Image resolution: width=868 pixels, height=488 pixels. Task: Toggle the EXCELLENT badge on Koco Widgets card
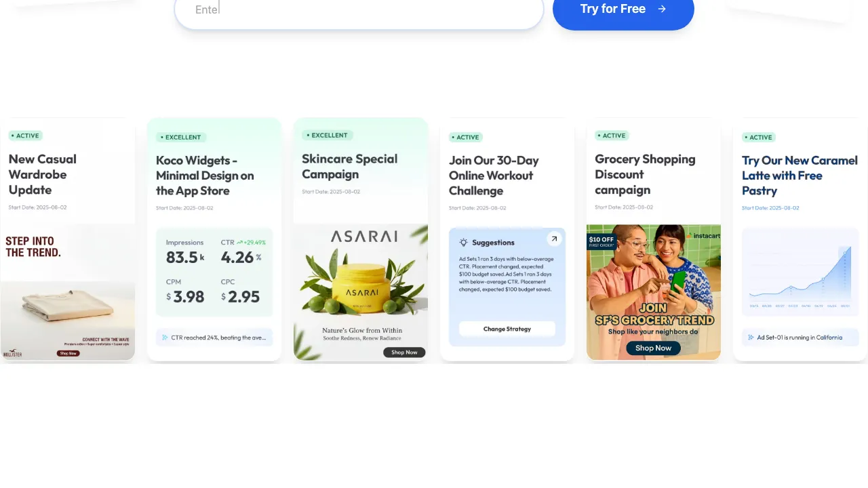[180, 137]
